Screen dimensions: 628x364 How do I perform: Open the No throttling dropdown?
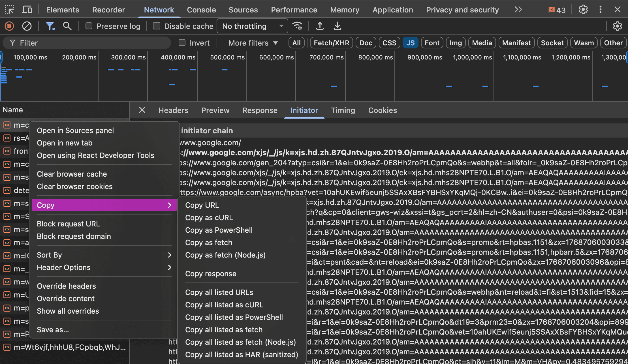click(252, 26)
